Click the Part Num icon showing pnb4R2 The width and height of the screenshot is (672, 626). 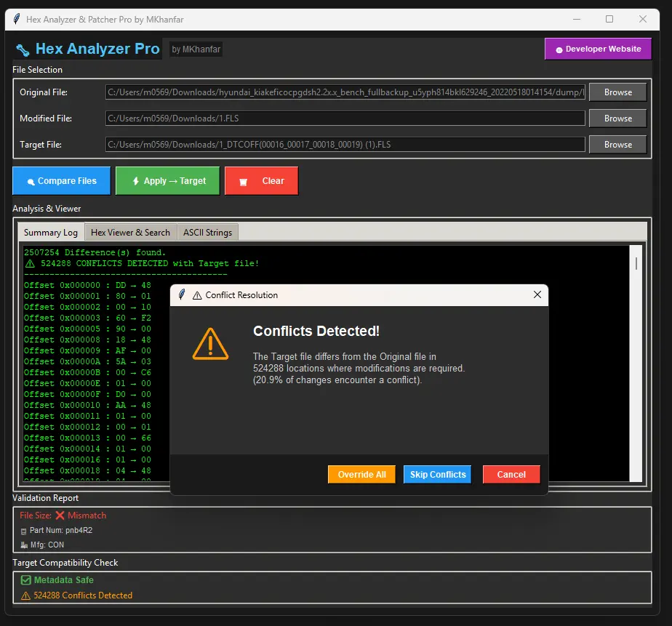click(x=25, y=530)
